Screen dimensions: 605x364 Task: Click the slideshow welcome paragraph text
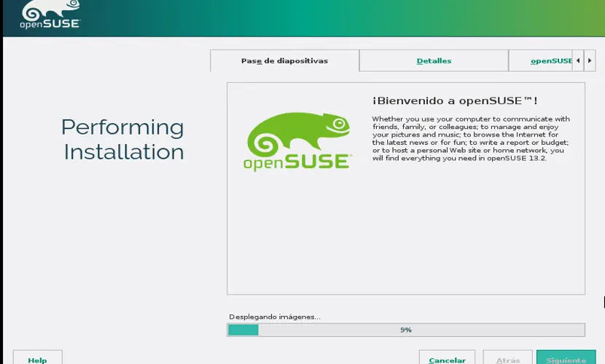[x=471, y=138]
